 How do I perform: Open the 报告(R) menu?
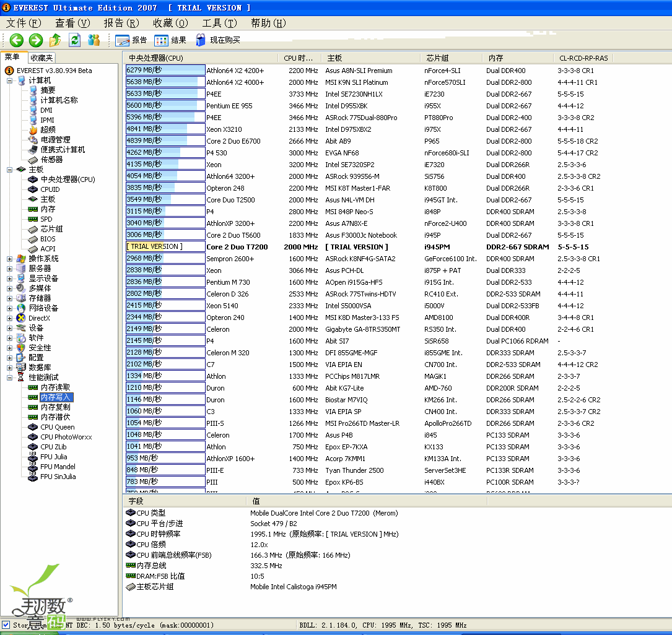pyautogui.click(x=121, y=23)
